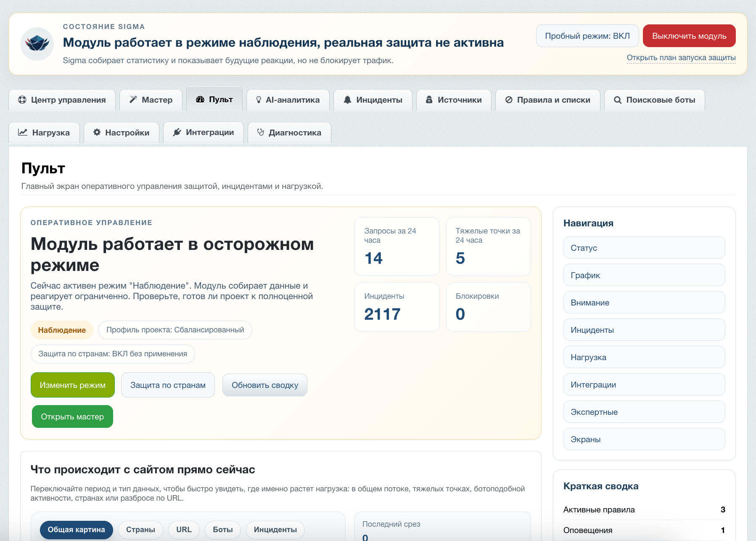Click the Тяжелые точки за 24 часа card
The image size is (756, 541).
coord(489,247)
